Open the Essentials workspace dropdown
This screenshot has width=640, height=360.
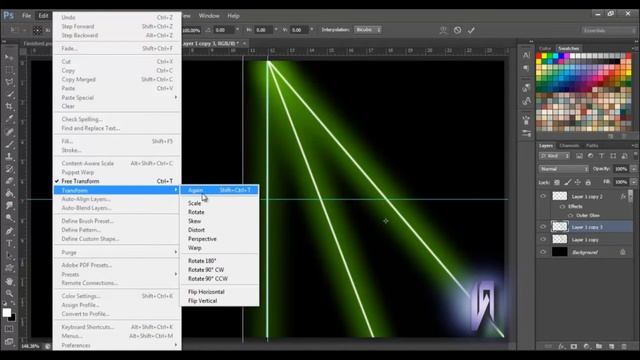coord(608,30)
